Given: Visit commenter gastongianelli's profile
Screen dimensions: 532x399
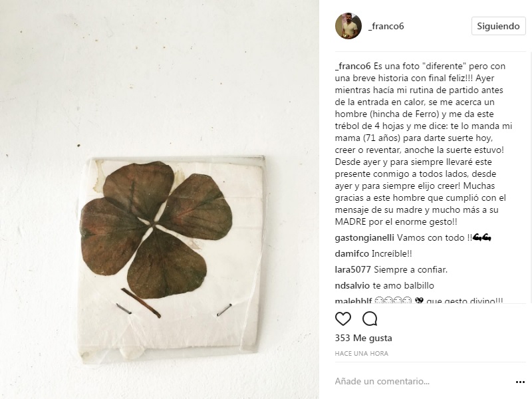Looking at the screenshot, I should (364, 238).
